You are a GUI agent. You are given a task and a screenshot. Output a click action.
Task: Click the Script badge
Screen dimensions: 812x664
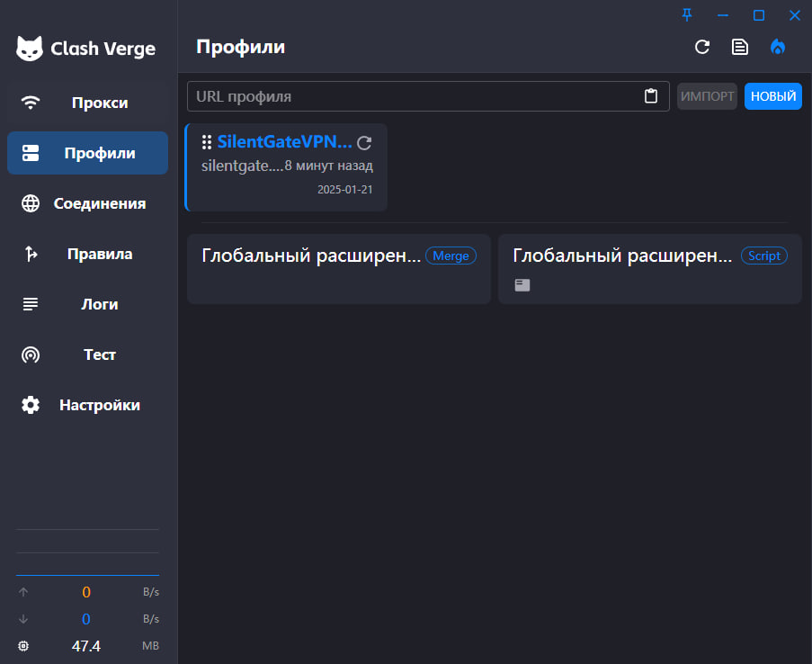(x=763, y=256)
